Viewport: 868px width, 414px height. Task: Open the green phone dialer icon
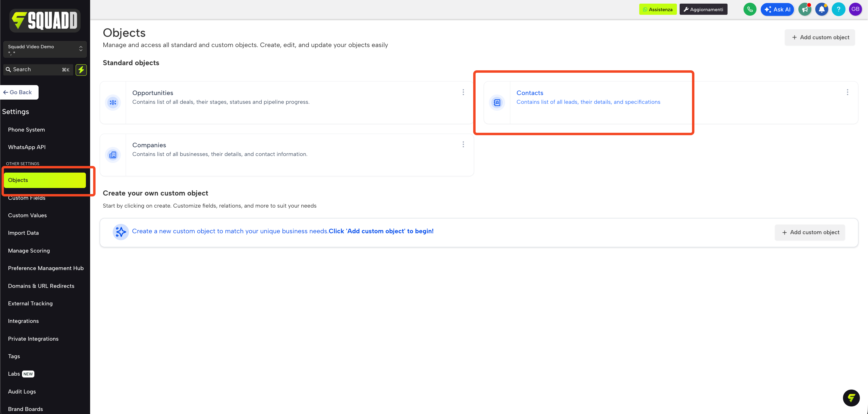[x=750, y=9]
